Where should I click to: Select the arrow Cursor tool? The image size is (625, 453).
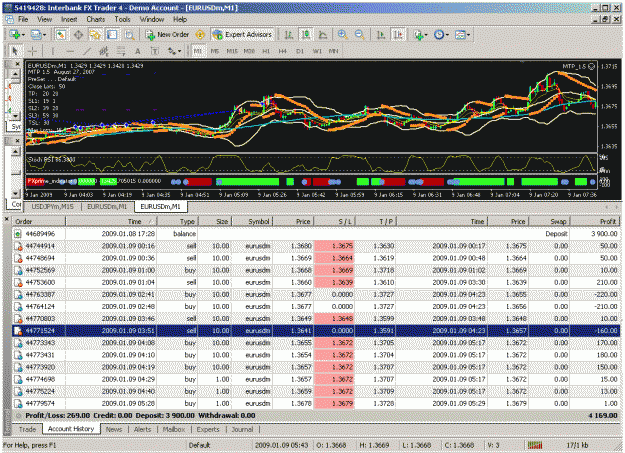coord(15,51)
